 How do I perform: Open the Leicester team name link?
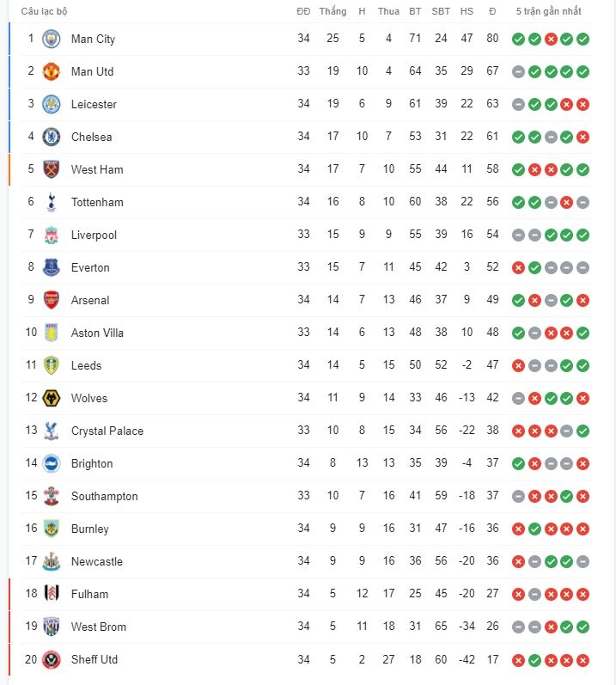click(x=94, y=104)
